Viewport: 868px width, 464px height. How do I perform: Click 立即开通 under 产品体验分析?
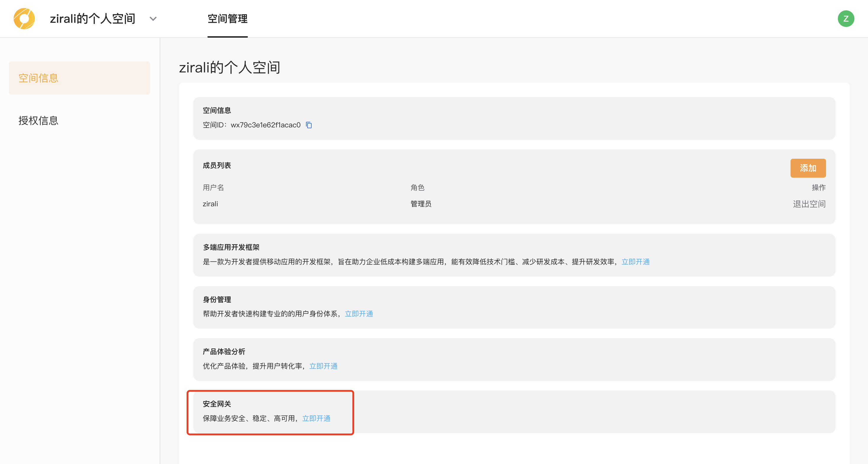point(323,366)
